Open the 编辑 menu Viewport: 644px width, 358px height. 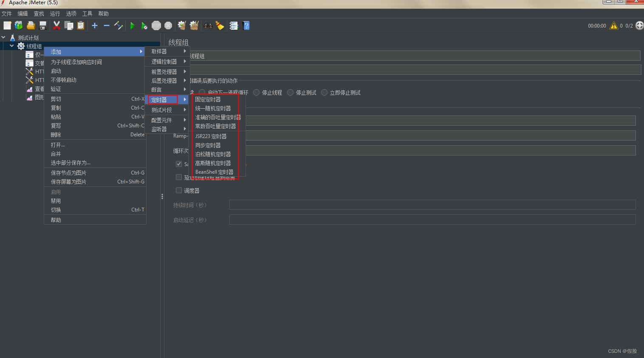pos(23,14)
